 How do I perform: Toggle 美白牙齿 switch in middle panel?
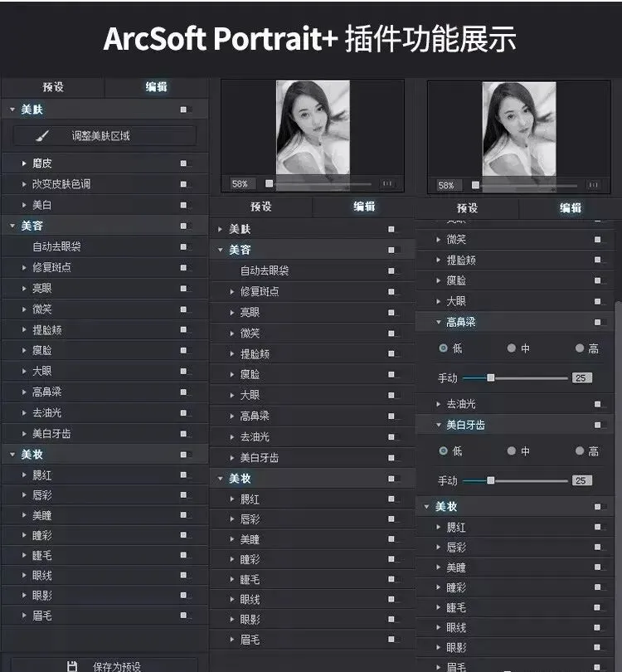tap(393, 458)
